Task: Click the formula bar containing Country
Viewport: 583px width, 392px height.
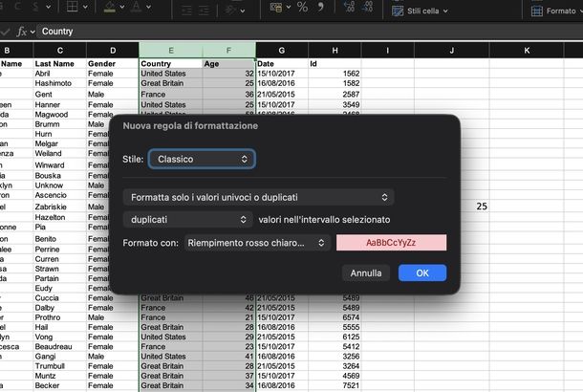Action: 310,32
